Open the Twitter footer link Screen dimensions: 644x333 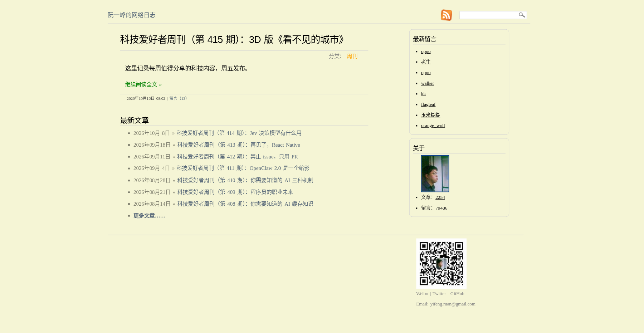click(x=439, y=294)
